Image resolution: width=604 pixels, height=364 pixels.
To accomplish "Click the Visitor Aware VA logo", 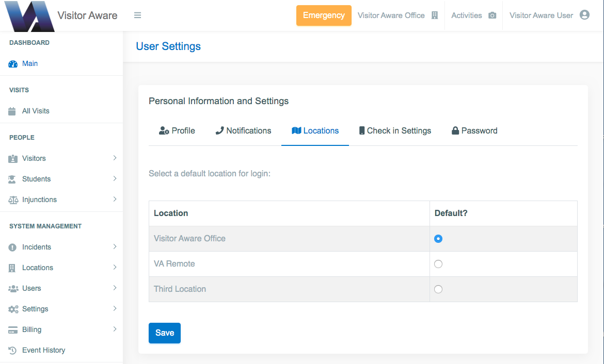I will (29, 16).
